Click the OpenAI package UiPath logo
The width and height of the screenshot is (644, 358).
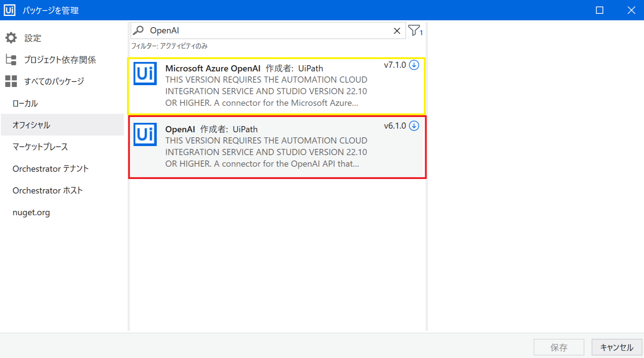[145, 134]
